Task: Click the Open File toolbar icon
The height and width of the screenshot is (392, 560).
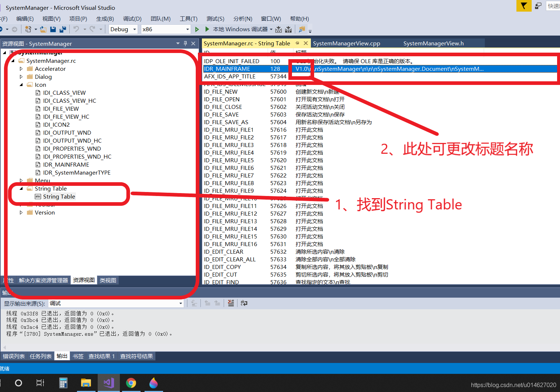Action: coord(43,29)
